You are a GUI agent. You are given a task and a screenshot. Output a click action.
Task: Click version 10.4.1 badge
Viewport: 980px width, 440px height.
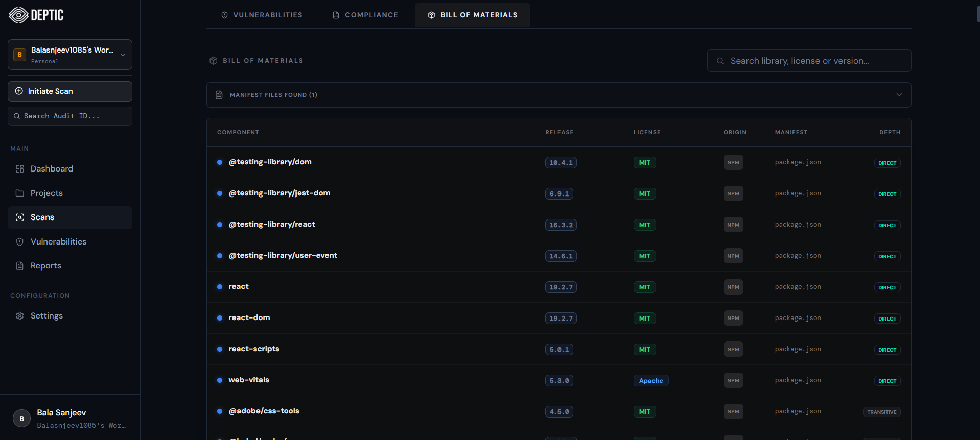(561, 163)
